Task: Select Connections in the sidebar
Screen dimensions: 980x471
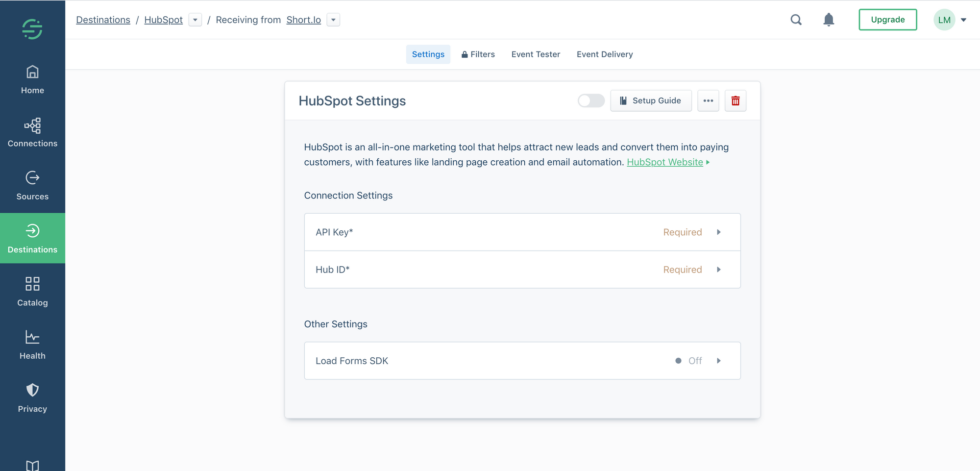Action: coord(32,132)
